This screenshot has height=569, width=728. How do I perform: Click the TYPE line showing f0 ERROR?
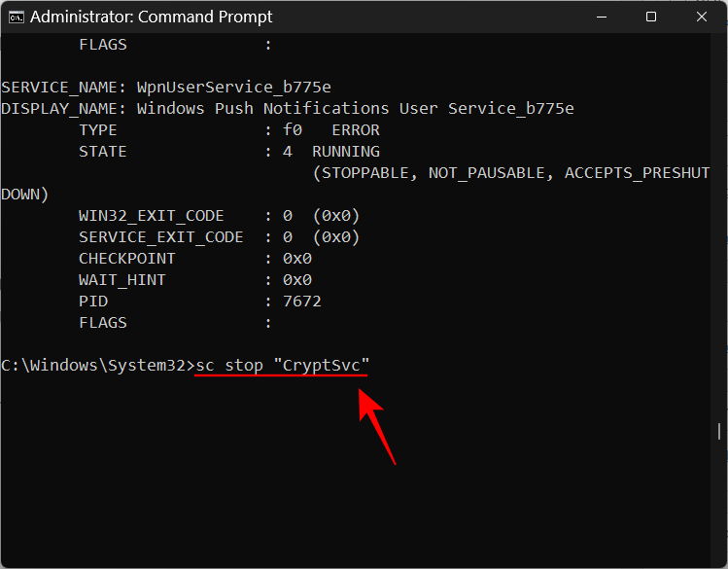228,130
